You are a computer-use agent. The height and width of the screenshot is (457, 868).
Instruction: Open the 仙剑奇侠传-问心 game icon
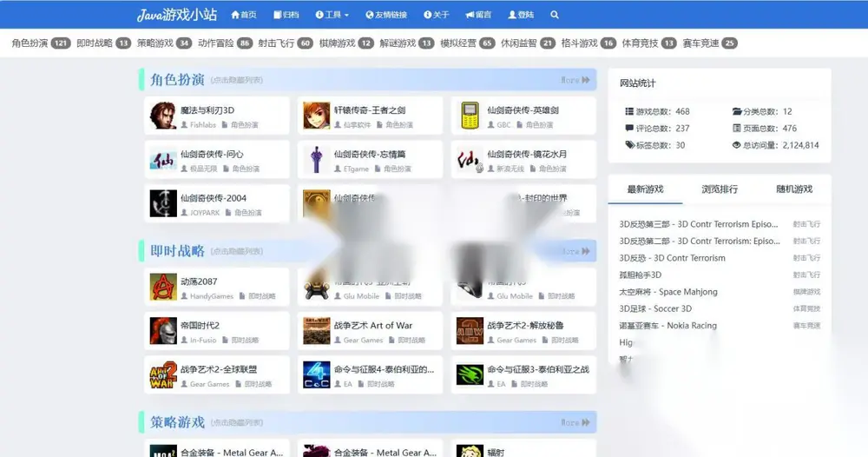point(163,160)
